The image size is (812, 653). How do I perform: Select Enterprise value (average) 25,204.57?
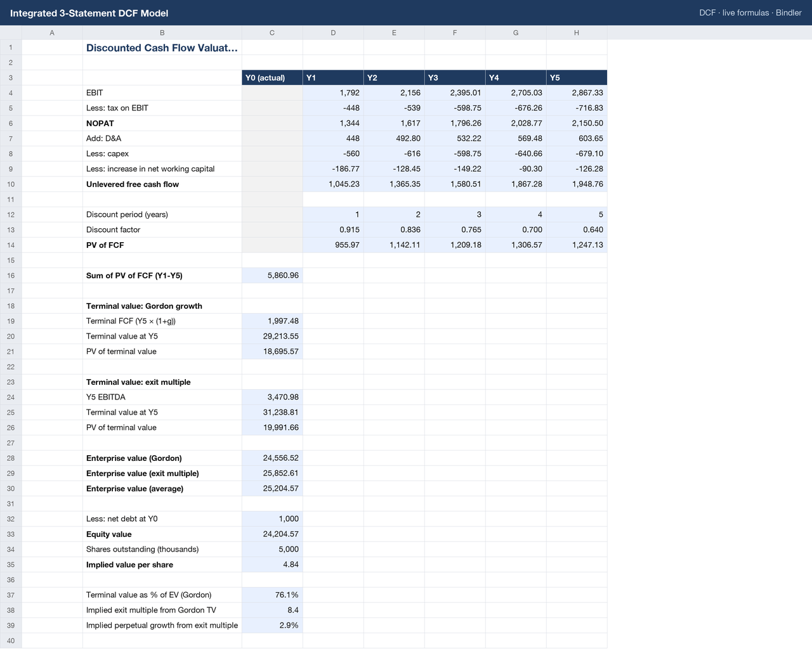pos(272,489)
